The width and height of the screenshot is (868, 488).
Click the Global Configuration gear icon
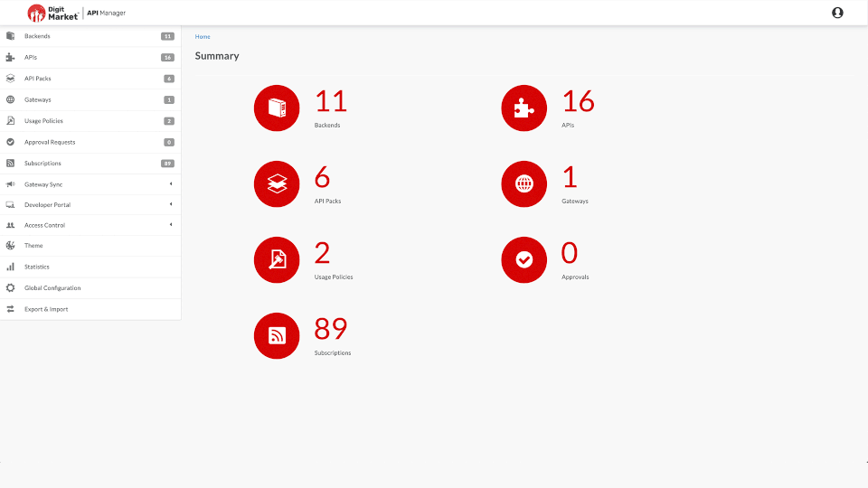pyautogui.click(x=11, y=287)
